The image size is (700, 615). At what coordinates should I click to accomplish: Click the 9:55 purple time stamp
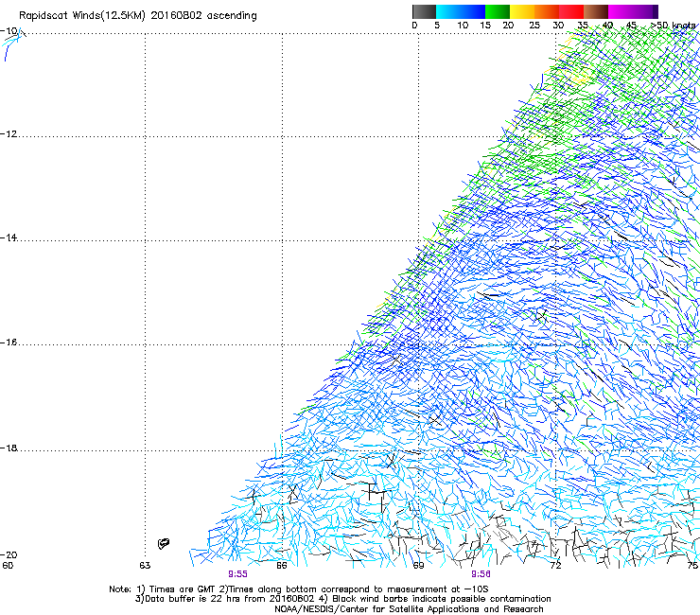point(237,574)
